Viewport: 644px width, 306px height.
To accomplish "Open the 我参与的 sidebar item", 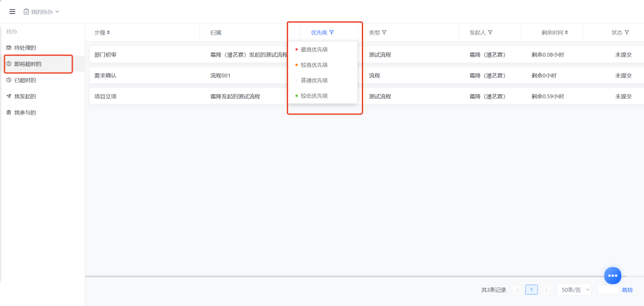I will coord(42,113).
